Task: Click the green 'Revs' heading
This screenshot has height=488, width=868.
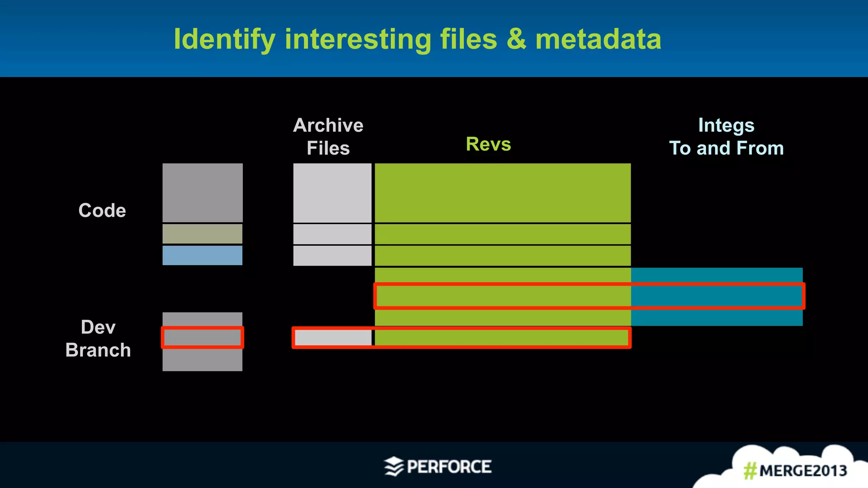Action: [488, 144]
